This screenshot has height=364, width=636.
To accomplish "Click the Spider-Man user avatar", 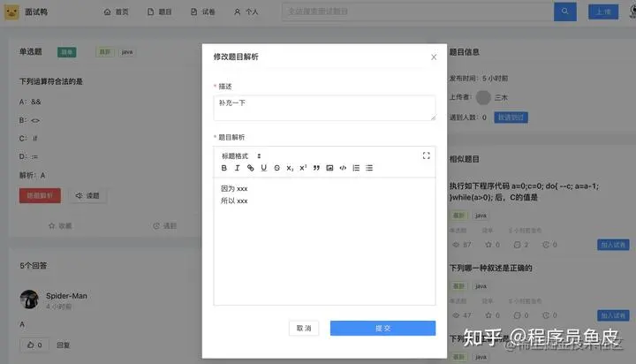I will pos(29,300).
